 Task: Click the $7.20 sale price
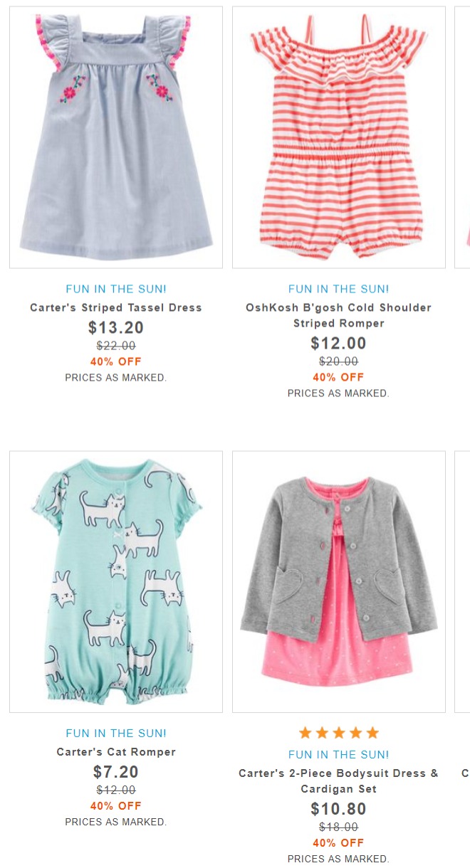click(x=116, y=772)
